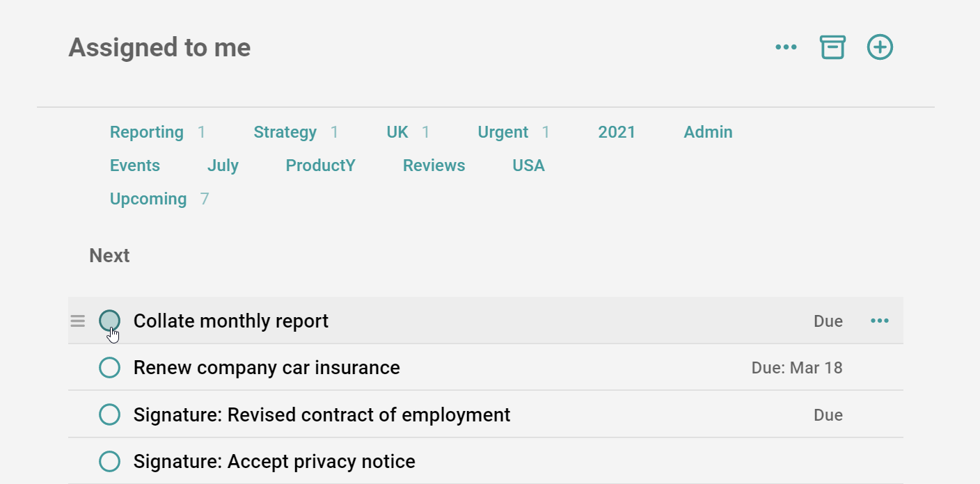
Task: Click Due label on Revised contract row
Action: pyautogui.click(x=828, y=414)
